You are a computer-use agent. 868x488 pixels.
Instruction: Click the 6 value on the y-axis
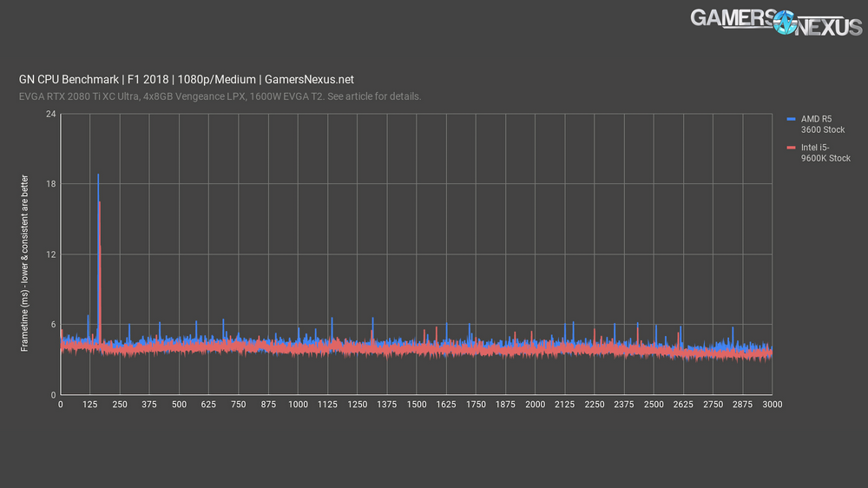pos(53,325)
